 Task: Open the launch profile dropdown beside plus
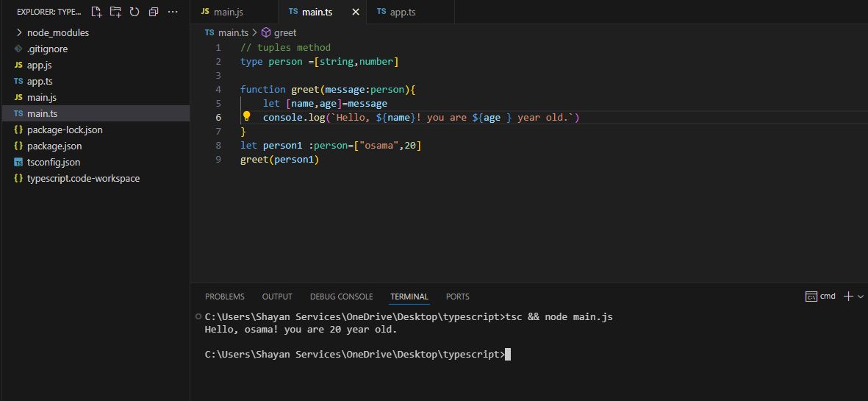(861, 297)
